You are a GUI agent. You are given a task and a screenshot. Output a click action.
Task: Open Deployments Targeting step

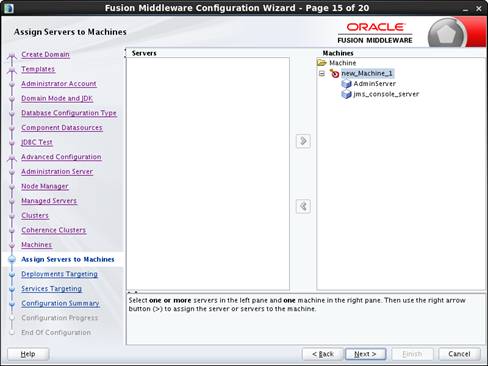[x=59, y=274]
